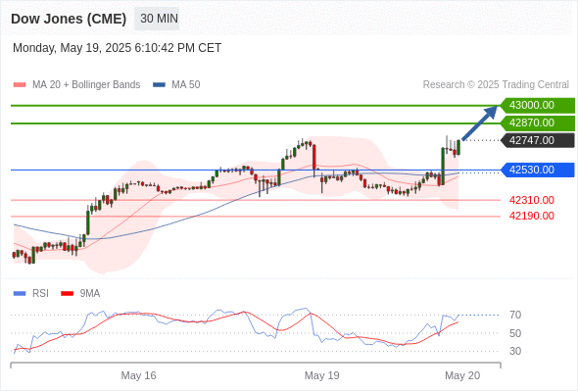Click the 42530.00 blue pivot label
578x392 pixels.
click(538, 170)
